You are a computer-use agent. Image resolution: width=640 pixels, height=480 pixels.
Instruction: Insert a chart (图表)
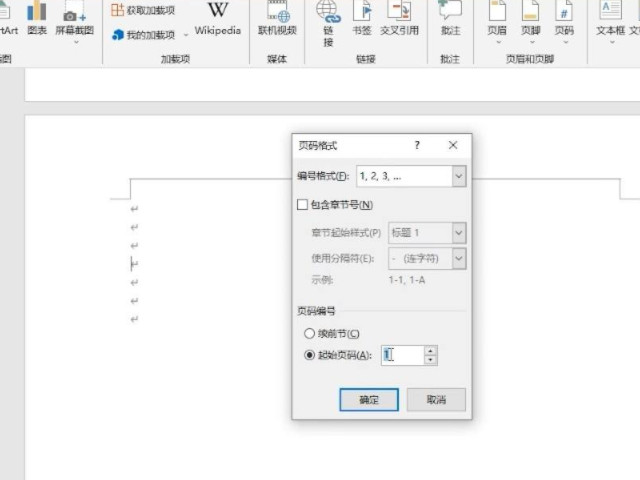pos(37,18)
